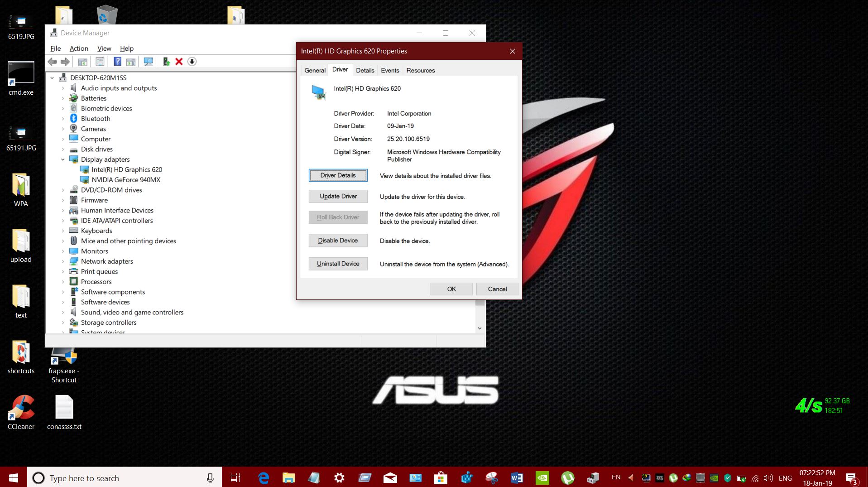This screenshot has height=487, width=868.
Task: Click the Back arrow in Device Manager toolbar
Action: (x=52, y=62)
